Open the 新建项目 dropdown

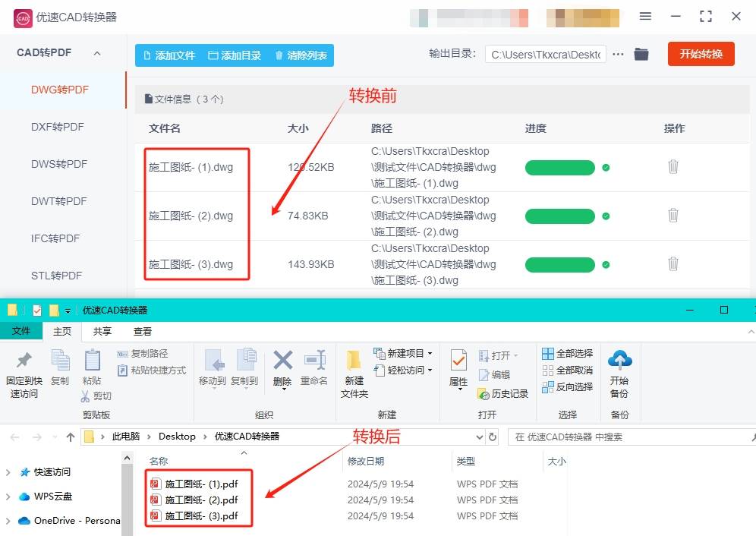click(x=403, y=354)
